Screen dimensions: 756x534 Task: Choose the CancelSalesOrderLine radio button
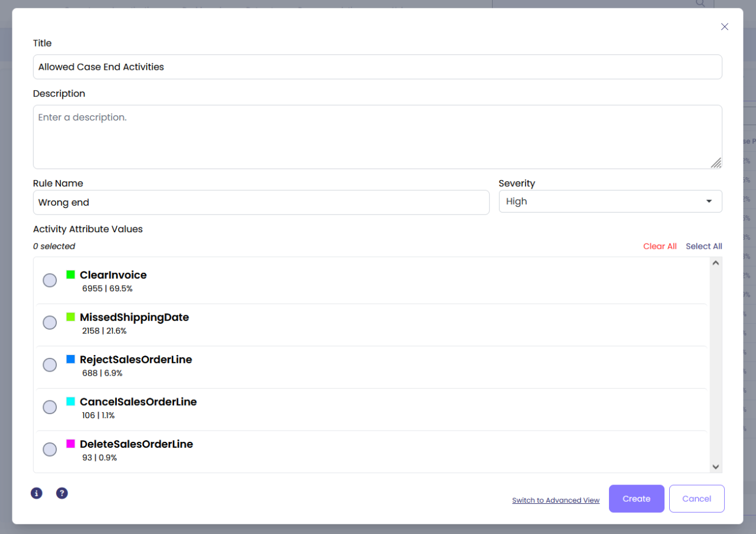50,407
